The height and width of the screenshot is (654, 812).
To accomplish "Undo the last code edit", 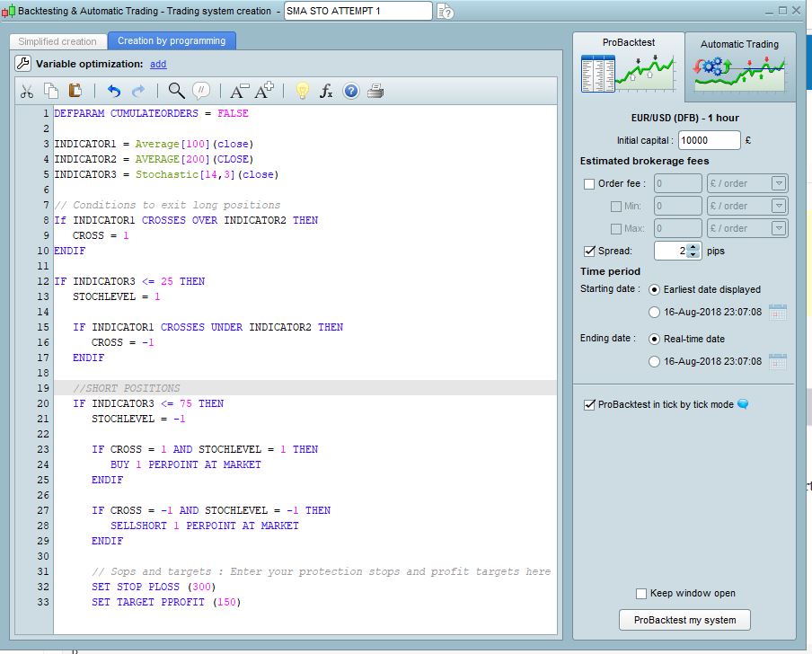I will tap(113, 91).
